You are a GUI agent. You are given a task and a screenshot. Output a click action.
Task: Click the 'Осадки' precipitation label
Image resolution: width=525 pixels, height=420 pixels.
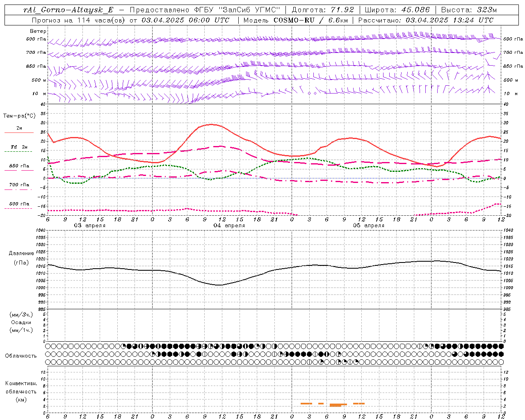click(x=21, y=322)
